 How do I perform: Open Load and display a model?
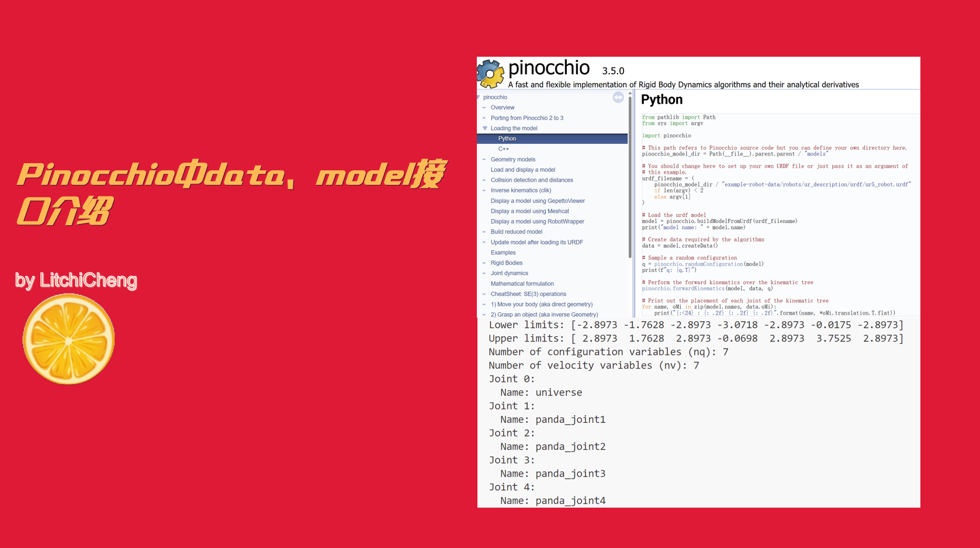coord(523,170)
